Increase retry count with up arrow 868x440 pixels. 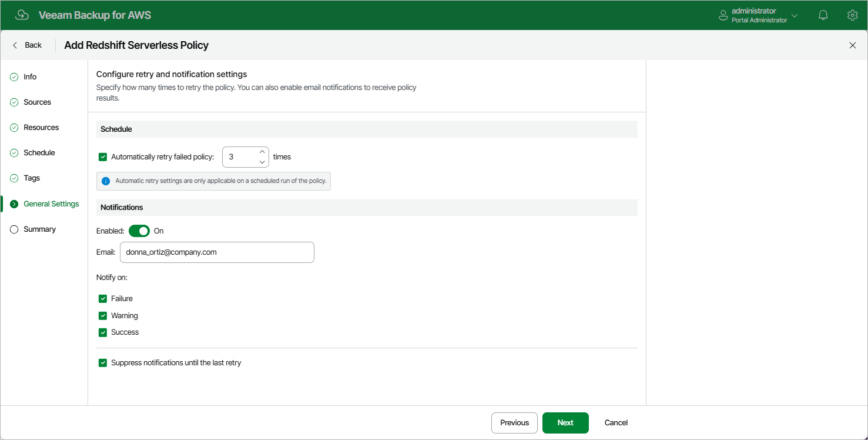pyautogui.click(x=262, y=152)
